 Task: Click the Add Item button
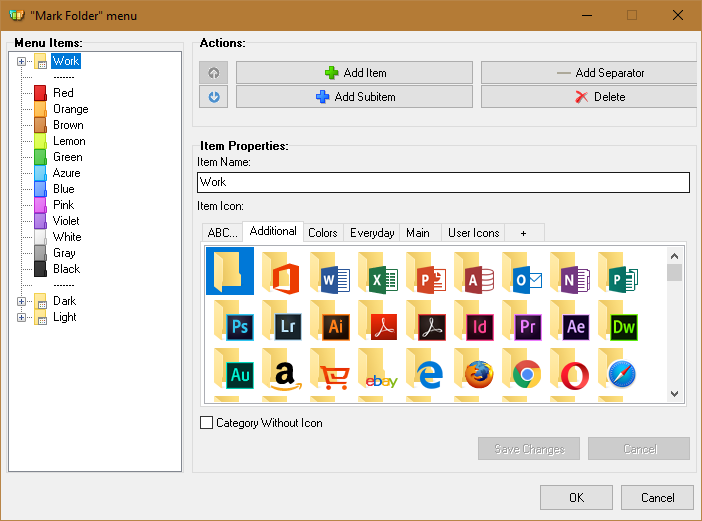pyautogui.click(x=354, y=73)
